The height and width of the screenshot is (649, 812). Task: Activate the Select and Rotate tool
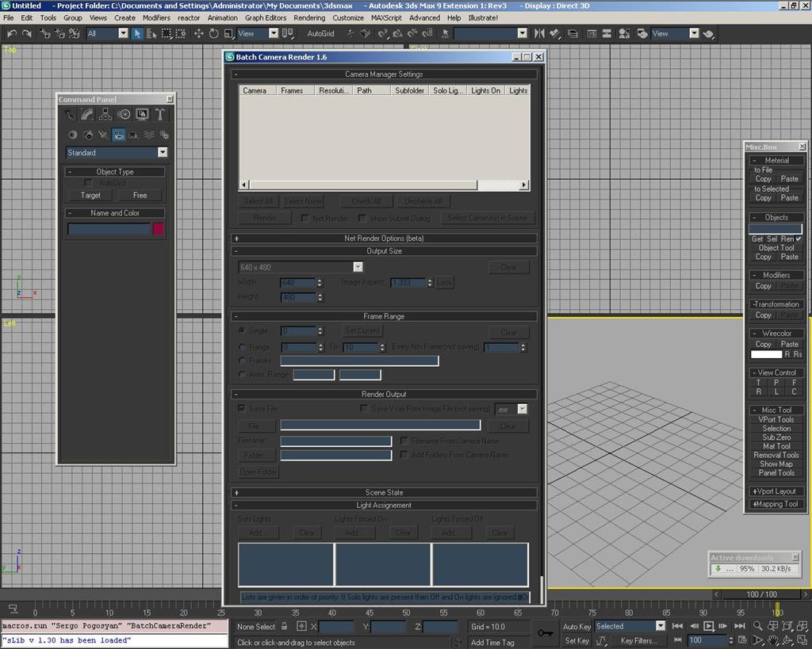click(213, 33)
